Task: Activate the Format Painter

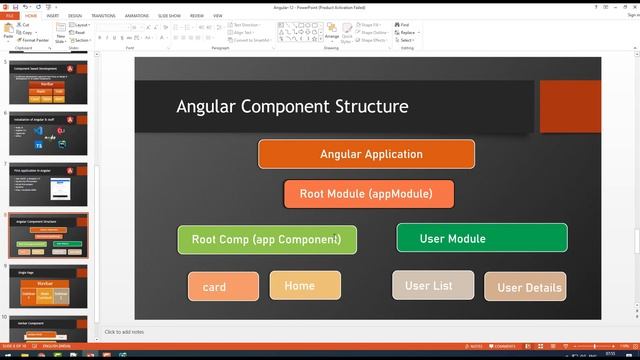Action: 33,40
